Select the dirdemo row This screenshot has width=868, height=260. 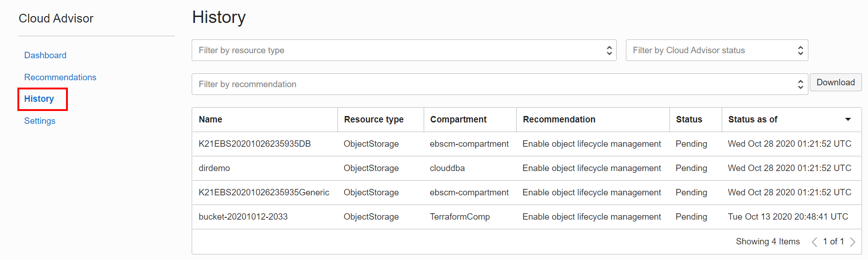pyautogui.click(x=214, y=168)
